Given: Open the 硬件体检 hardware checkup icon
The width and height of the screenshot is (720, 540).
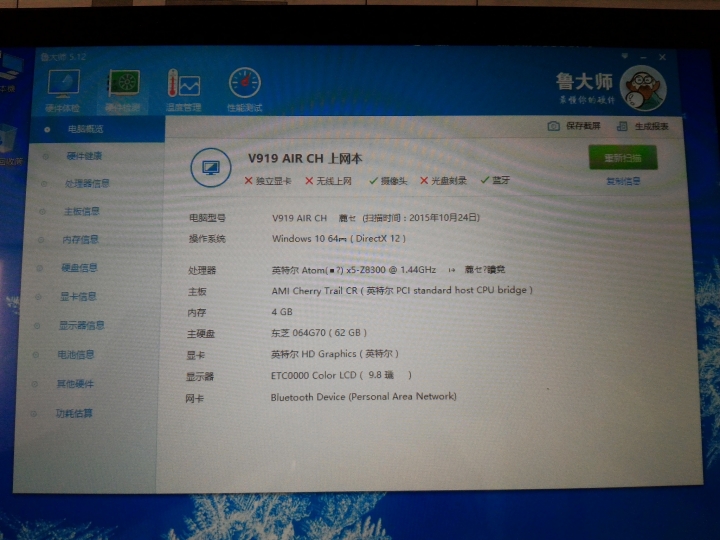Looking at the screenshot, I should [63, 91].
